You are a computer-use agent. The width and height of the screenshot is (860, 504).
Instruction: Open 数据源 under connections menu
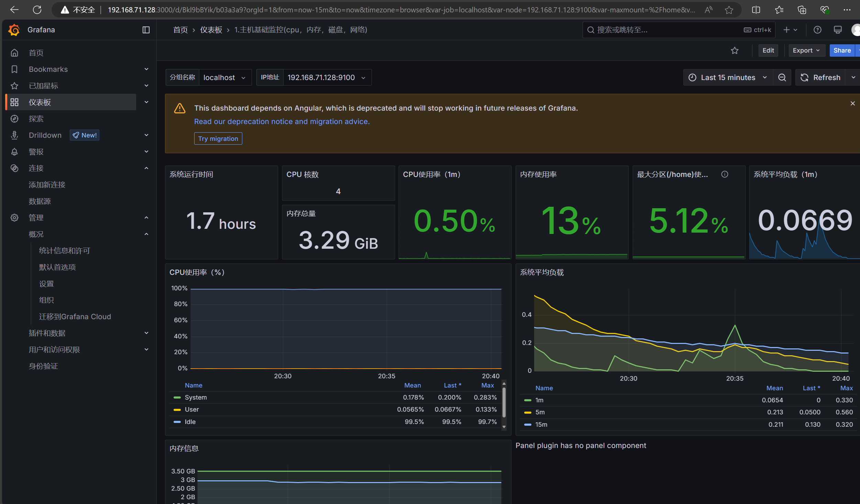[40, 201]
